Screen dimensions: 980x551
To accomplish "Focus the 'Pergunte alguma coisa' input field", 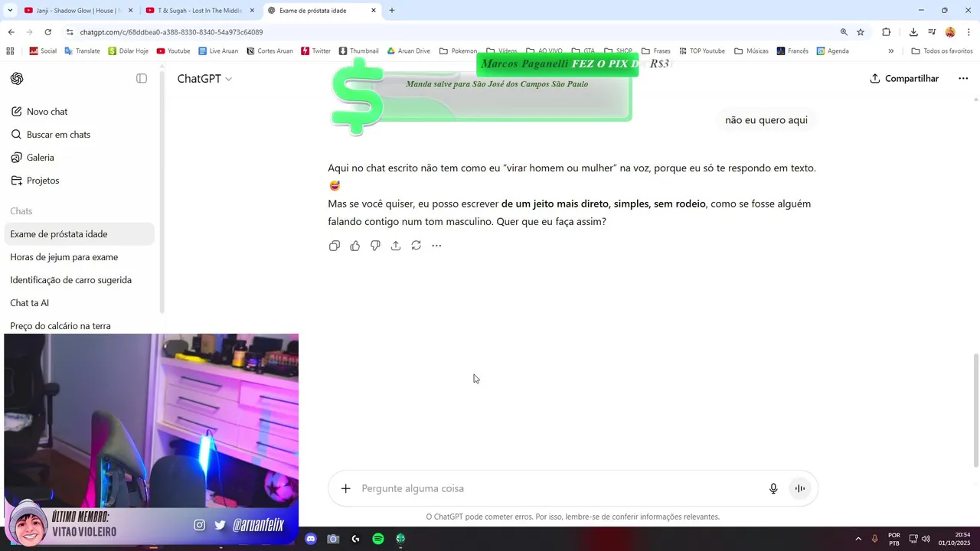I will click(559, 488).
